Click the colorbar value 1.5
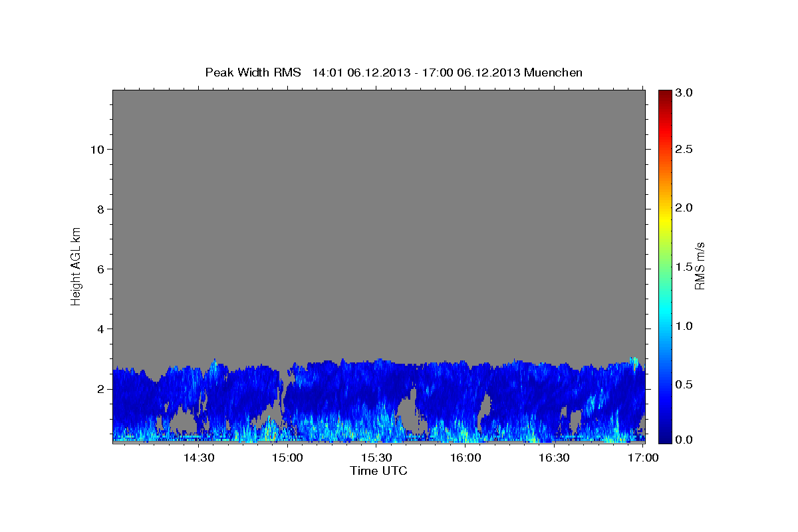The image size is (798, 532). point(684,267)
